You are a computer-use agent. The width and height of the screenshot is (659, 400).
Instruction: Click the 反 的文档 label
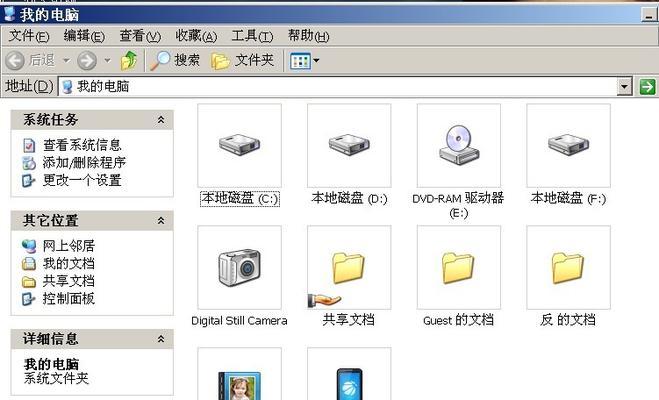[x=568, y=320]
